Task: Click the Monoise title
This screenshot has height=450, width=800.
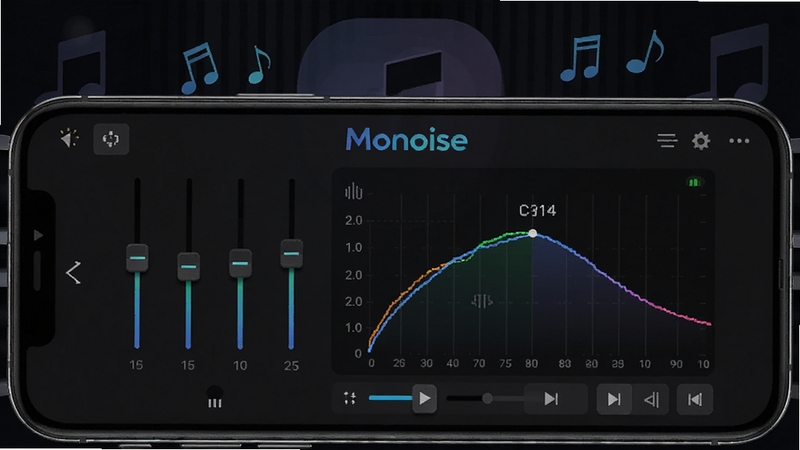Action: (407, 140)
